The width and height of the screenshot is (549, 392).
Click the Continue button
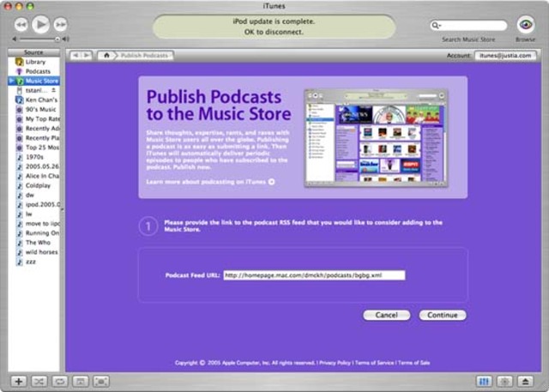[x=443, y=315]
